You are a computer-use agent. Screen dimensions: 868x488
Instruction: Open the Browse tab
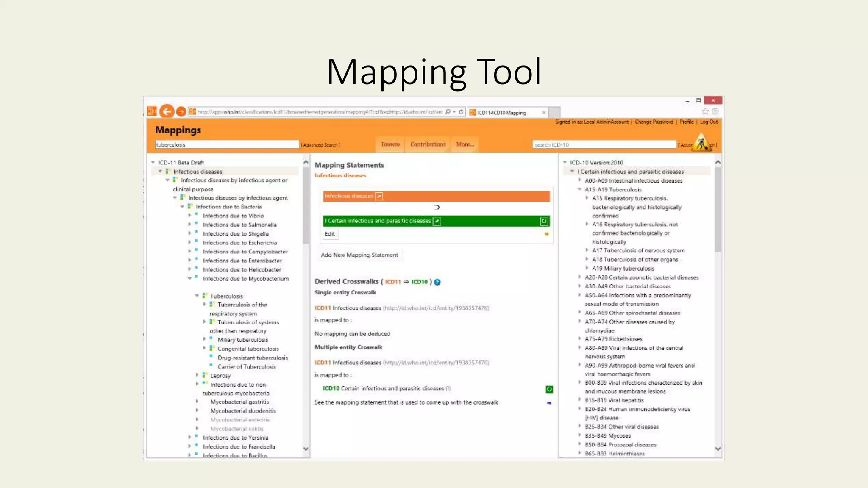390,144
